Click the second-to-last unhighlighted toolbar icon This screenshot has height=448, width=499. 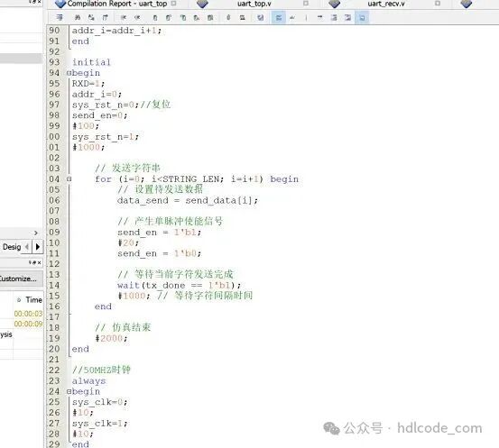(x=334, y=17)
